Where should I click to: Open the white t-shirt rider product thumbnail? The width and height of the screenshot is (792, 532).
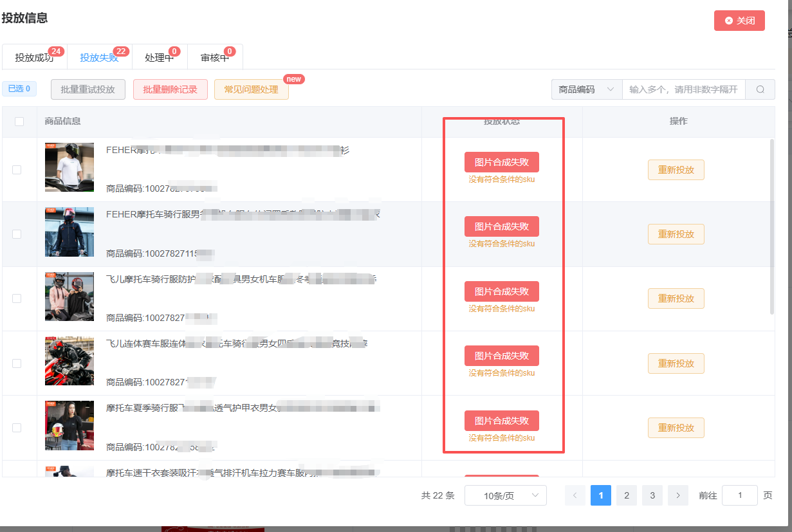coord(69,167)
